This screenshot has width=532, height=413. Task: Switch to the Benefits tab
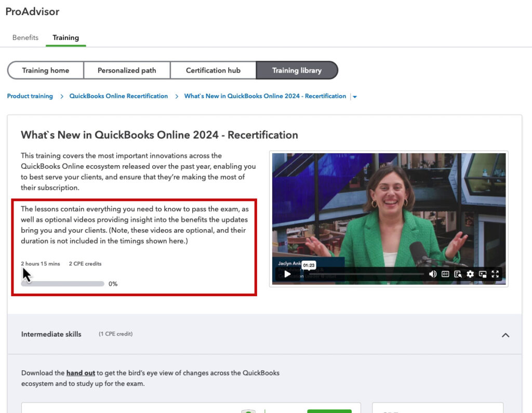[x=25, y=37]
